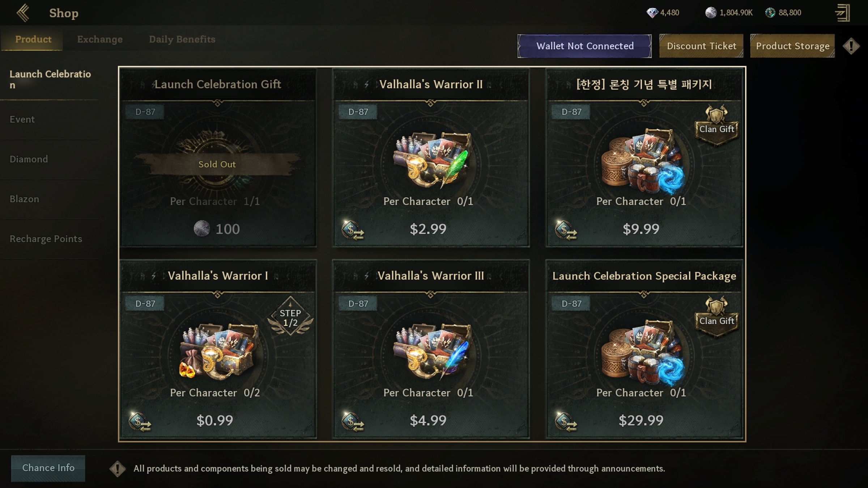Click the silver coin currency icon in top bar
The height and width of the screenshot is (488, 868).
[x=711, y=13]
